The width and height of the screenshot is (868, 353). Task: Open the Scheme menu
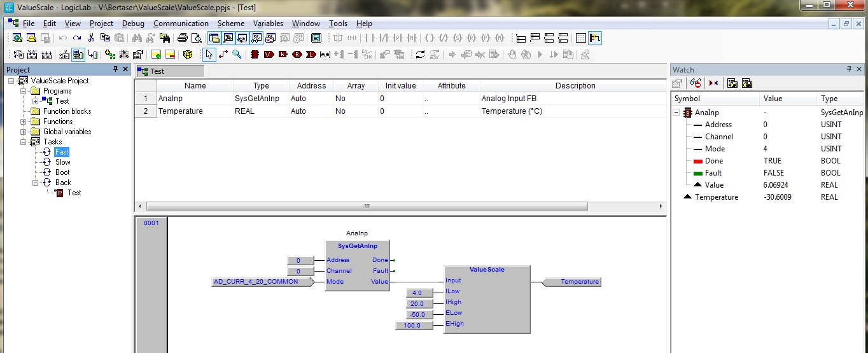coord(231,24)
